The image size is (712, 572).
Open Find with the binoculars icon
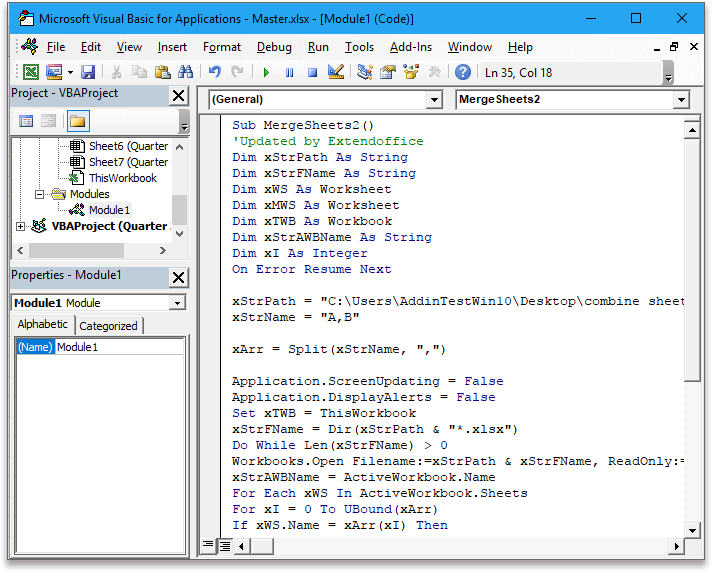coord(185,72)
